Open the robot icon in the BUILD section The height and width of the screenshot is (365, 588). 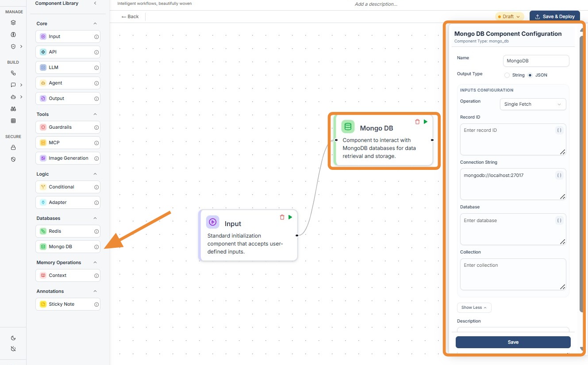[13, 97]
